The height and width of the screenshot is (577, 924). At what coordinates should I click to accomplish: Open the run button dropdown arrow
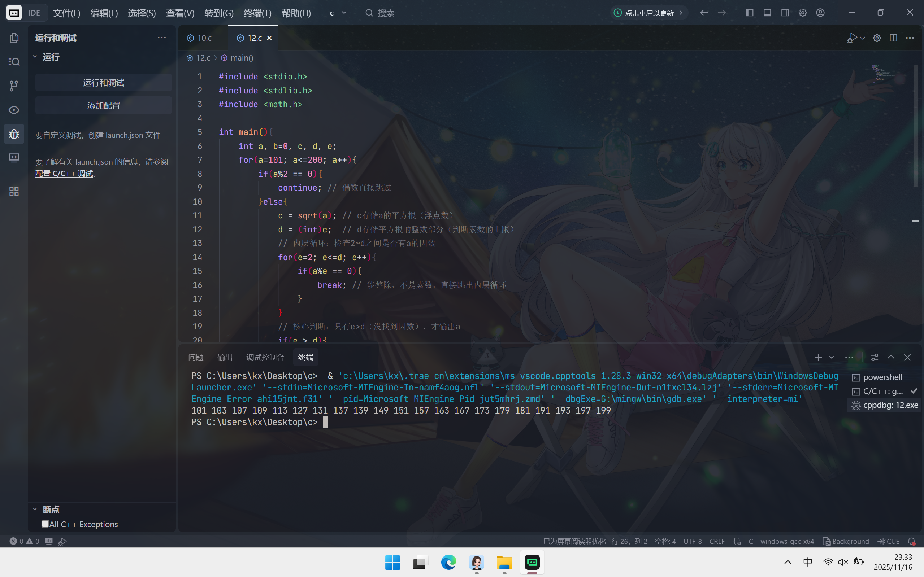pyautogui.click(x=863, y=38)
